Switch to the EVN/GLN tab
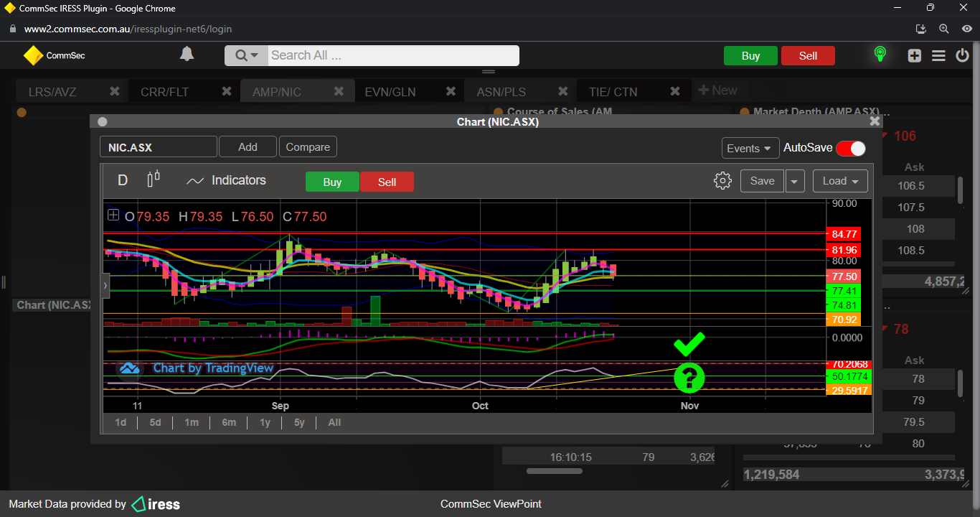This screenshot has height=517, width=980. tap(390, 91)
